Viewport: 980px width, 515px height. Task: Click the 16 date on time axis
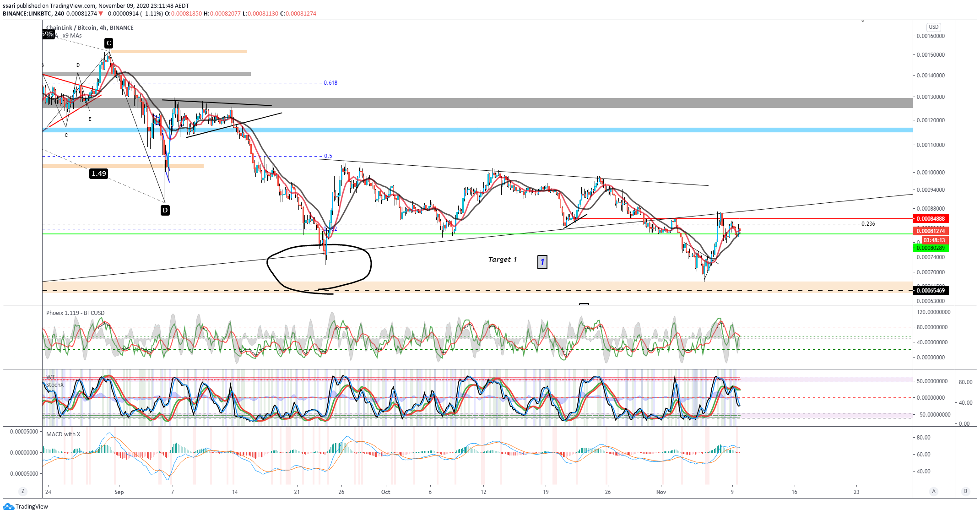pyautogui.click(x=795, y=492)
